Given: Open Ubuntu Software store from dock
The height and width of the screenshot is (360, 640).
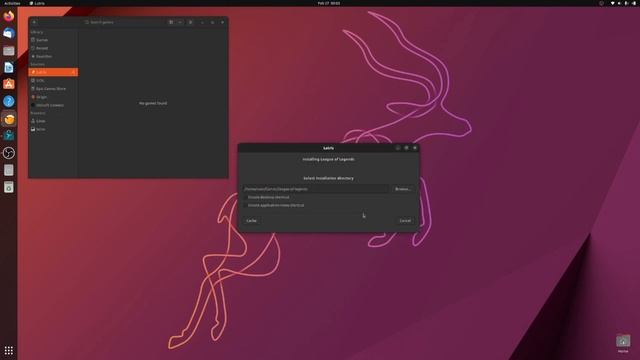Looking at the screenshot, I should click(9, 84).
